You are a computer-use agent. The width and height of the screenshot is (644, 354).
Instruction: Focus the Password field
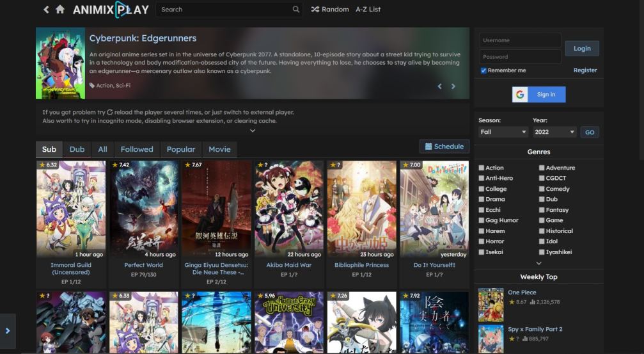(x=520, y=57)
